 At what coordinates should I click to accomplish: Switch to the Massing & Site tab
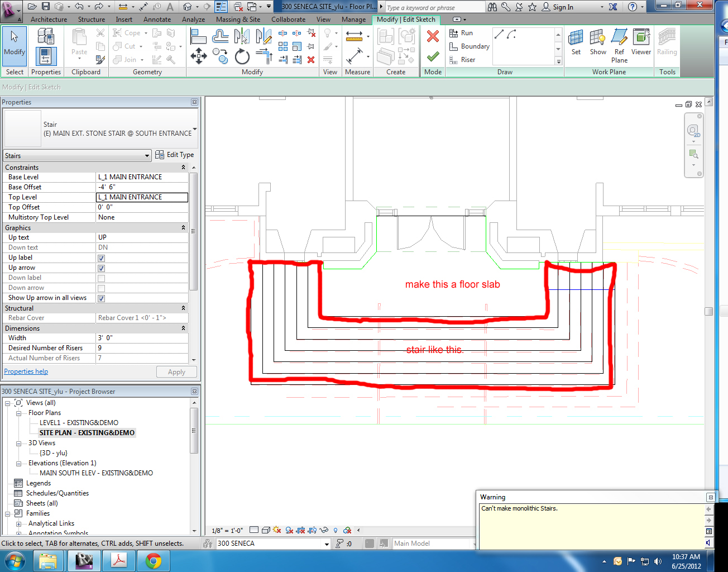(x=238, y=20)
